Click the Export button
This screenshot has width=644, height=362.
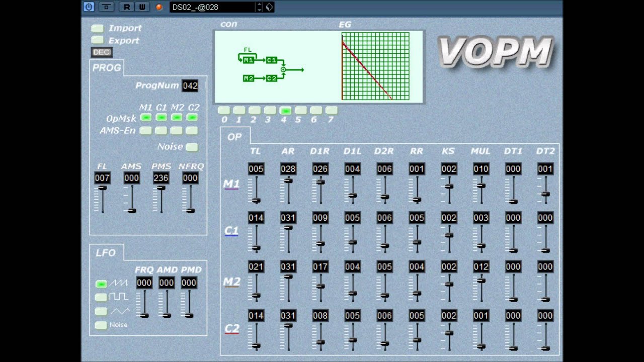click(98, 40)
